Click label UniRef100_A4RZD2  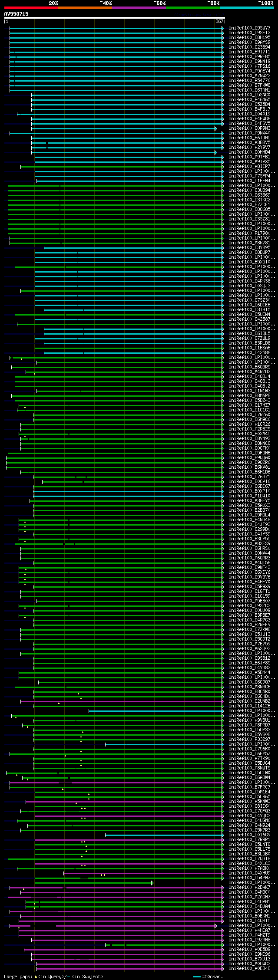249,372
